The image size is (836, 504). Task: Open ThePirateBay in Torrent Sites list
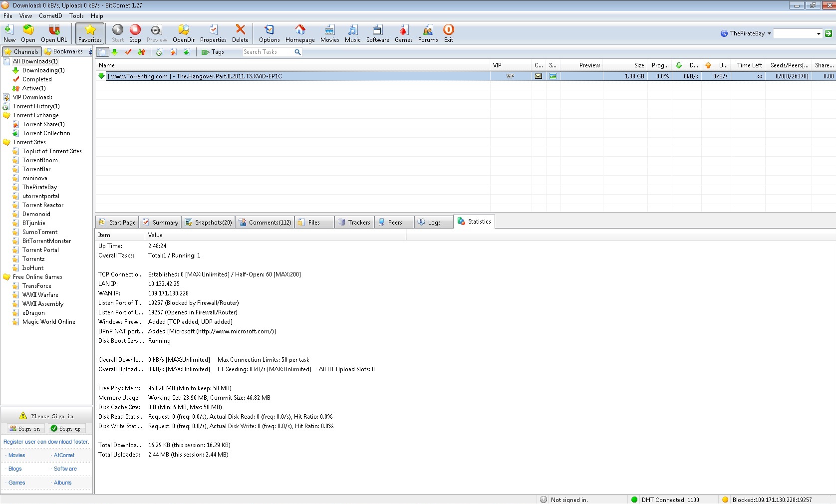[x=39, y=187]
